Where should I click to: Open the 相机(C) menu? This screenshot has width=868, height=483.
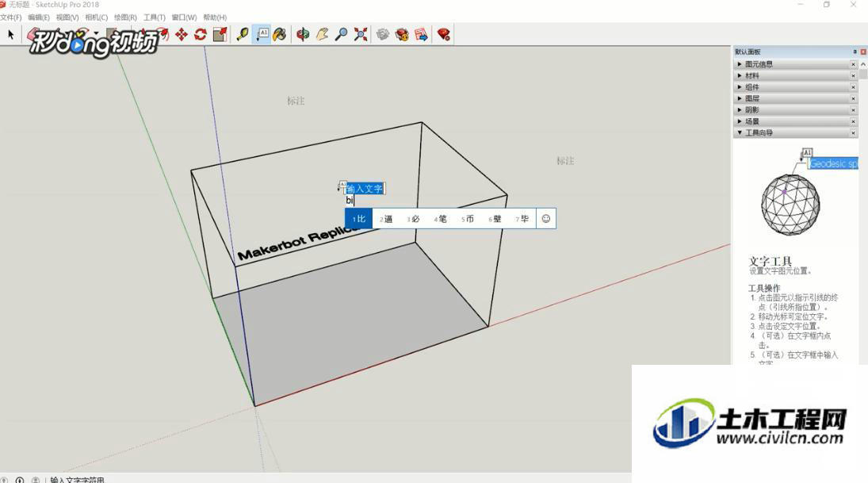click(97, 17)
